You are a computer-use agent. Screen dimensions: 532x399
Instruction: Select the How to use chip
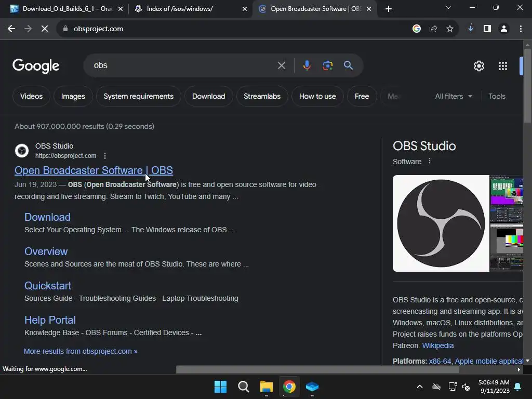pos(317,96)
